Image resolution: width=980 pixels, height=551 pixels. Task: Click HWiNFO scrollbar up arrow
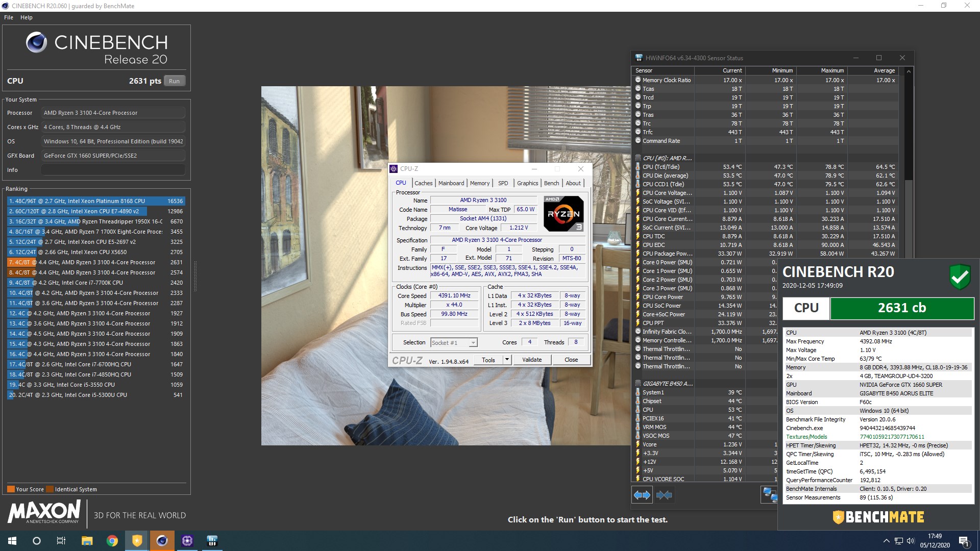click(909, 71)
